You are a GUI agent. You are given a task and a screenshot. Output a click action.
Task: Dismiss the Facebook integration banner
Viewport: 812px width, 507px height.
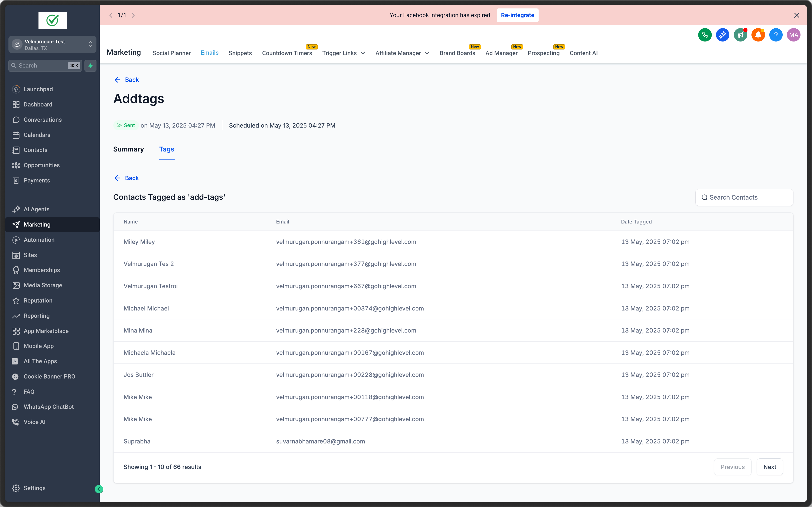pos(797,15)
